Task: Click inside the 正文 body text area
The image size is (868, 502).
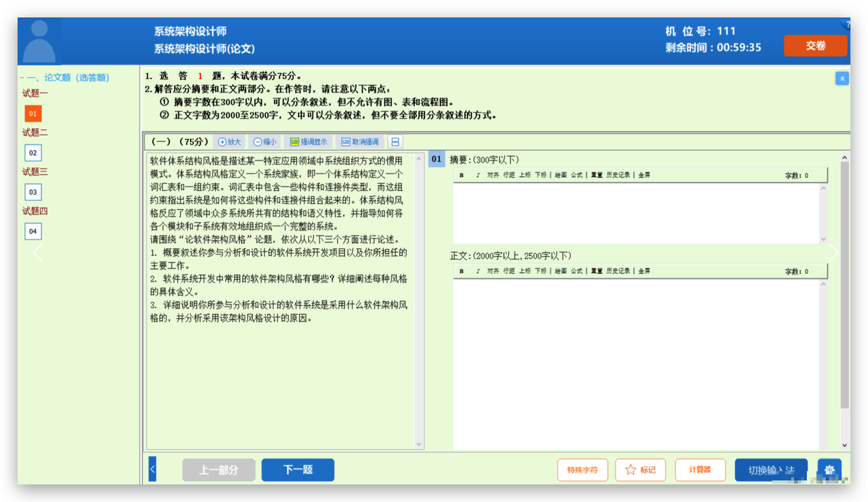Action: click(x=636, y=364)
